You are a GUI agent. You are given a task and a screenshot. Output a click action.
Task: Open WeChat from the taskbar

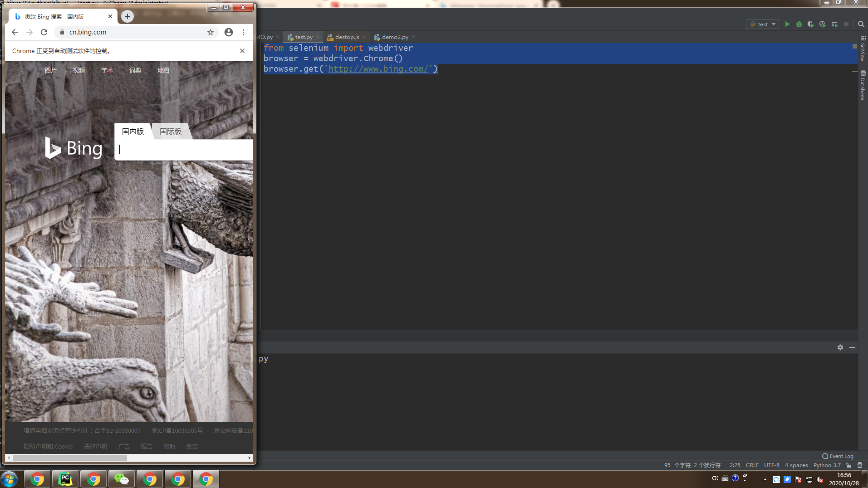(122, 479)
